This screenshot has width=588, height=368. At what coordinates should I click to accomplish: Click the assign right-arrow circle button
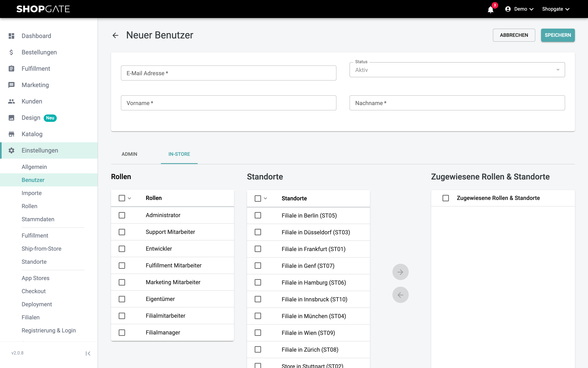[x=400, y=272]
